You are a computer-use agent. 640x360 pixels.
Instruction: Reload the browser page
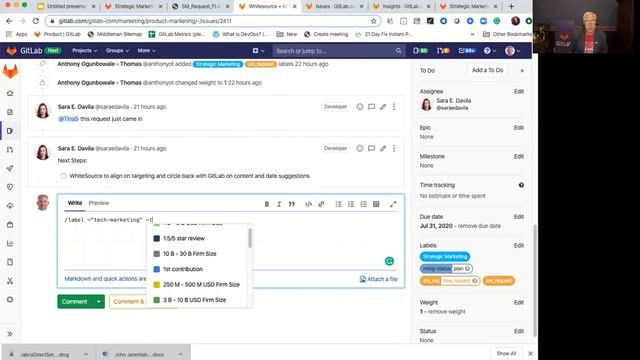(36, 21)
